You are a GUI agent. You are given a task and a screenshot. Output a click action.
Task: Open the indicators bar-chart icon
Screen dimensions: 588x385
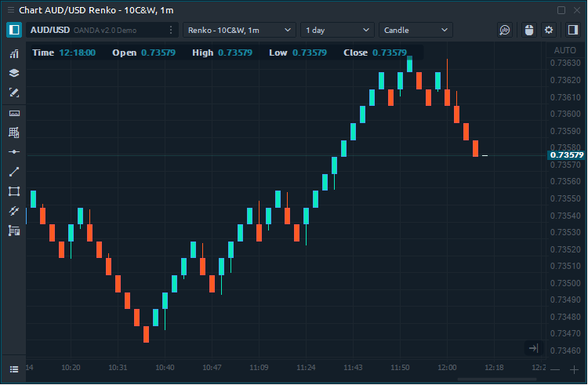(14, 54)
